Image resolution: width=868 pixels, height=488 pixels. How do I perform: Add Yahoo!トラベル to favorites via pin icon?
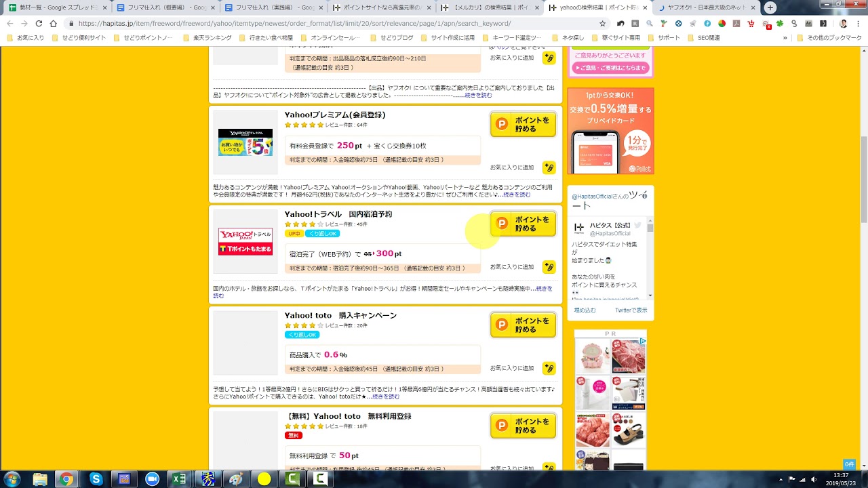click(549, 267)
